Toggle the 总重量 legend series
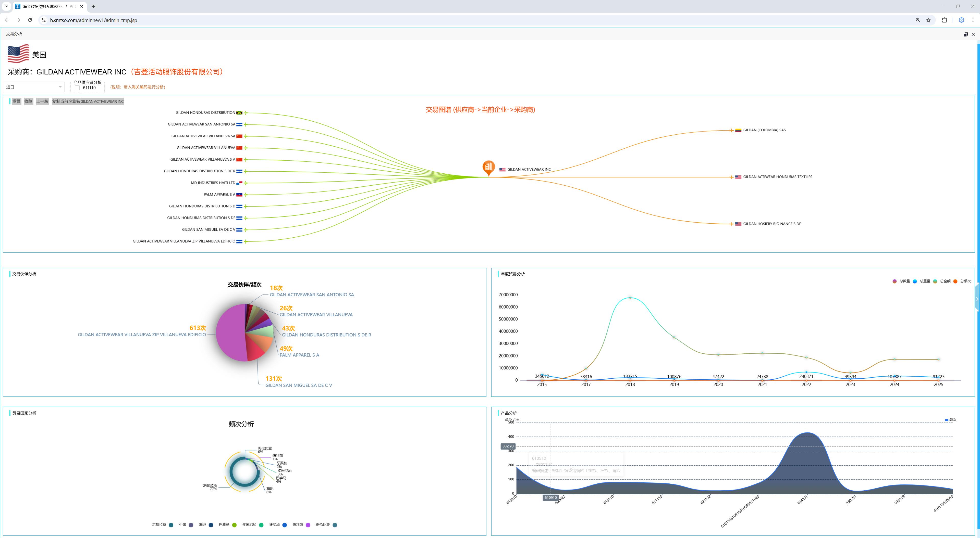 pyautogui.click(x=915, y=281)
